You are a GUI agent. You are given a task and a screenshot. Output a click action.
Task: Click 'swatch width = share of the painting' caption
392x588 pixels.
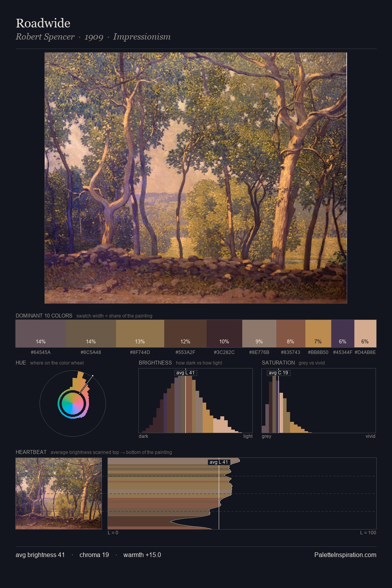114,316
